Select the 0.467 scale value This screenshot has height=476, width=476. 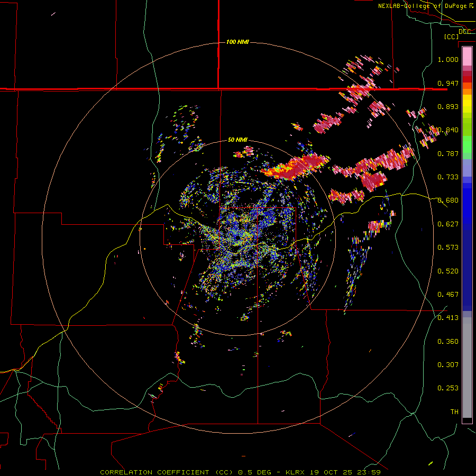[448, 295]
